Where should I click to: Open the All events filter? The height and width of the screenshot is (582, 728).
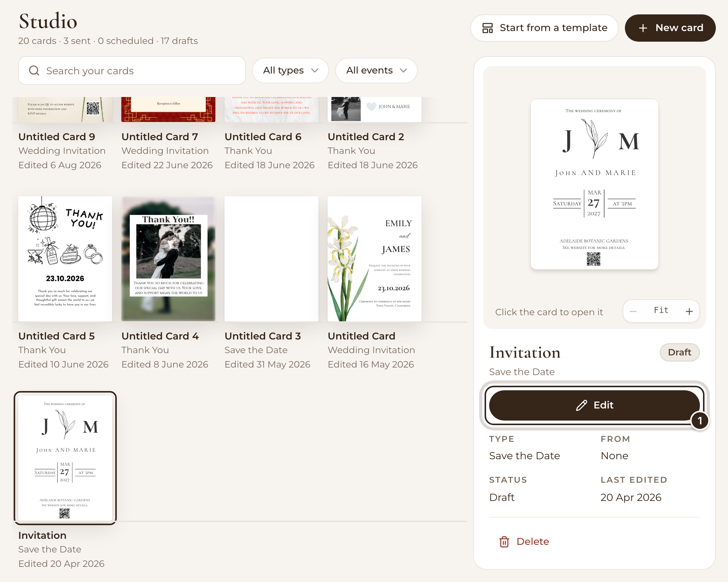pos(377,70)
